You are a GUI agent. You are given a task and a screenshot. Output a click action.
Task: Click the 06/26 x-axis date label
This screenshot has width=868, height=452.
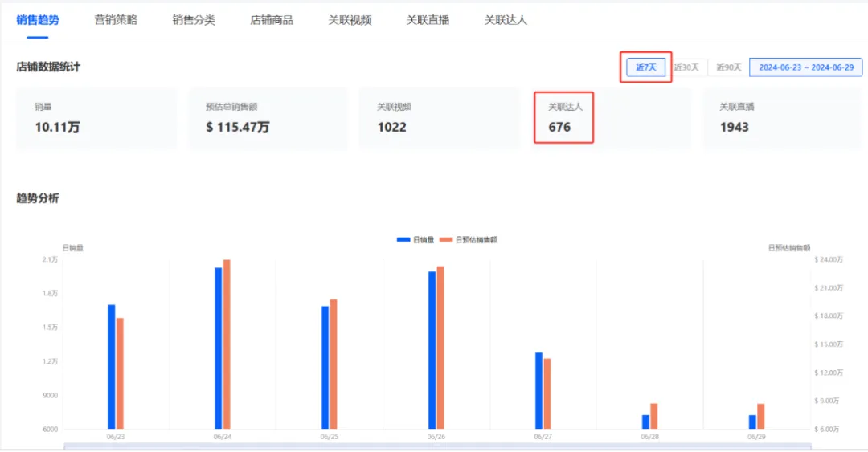pyautogui.click(x=436, y=437)
